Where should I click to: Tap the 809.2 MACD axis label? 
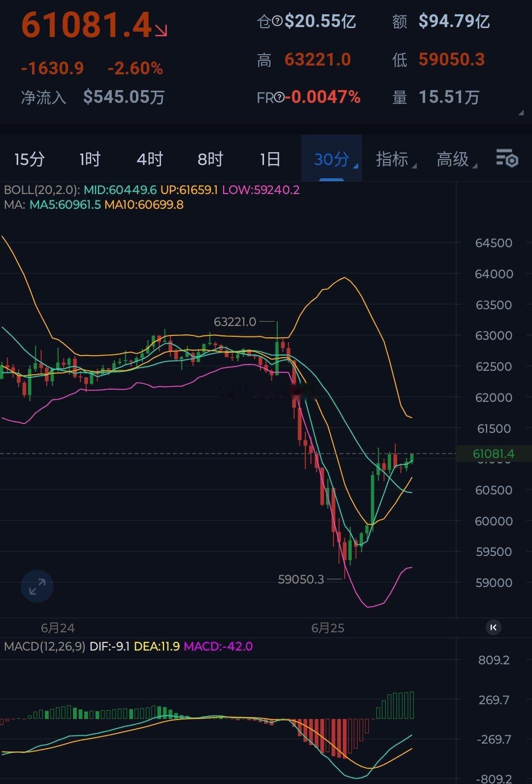pos(494,660)
